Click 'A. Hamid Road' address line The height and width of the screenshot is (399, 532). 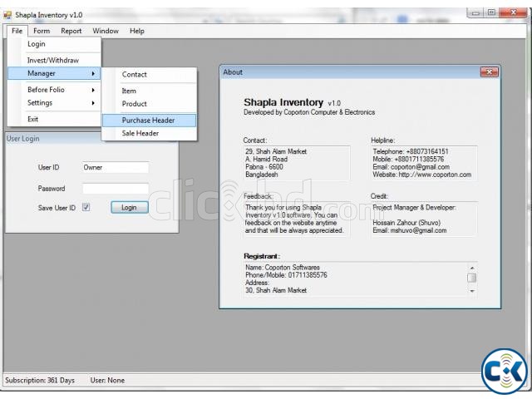(266, 159)
